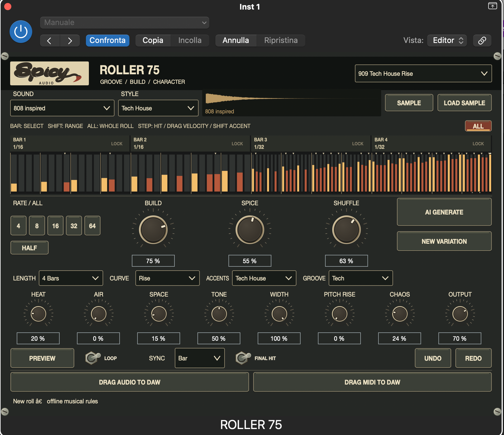Open the STYLE Tech House dropdown
This screenshot has width=504, height=435.
158,108
